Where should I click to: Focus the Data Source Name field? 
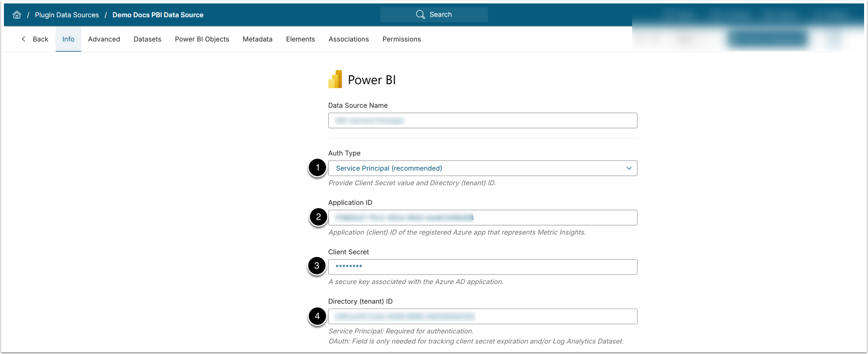482,121
